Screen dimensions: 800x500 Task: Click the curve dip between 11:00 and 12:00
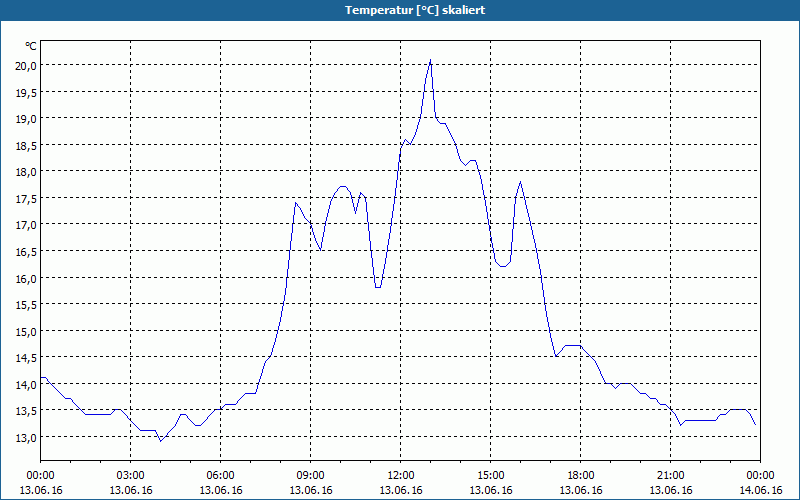[x=378, y=287]
